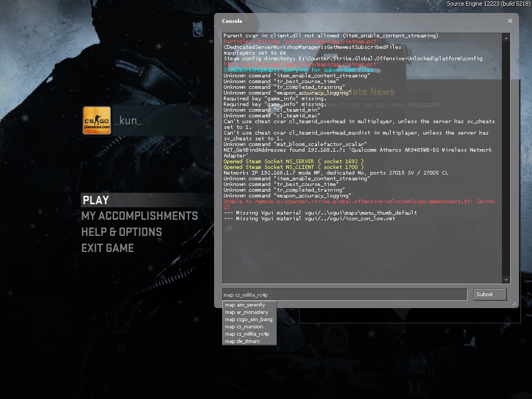Select 'map ar_monastery' autocomplete suggestion
This screenshot has height=399, width=532.
[x=249, y=312]
